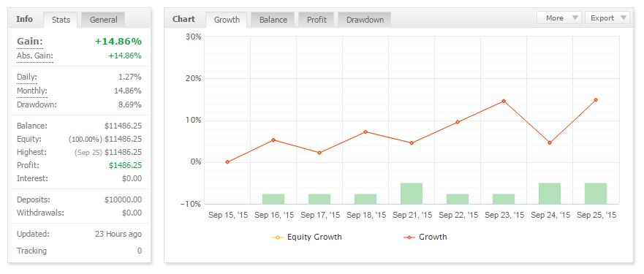
Task: Click the Tracking count value
Action: (x=140, y=251)
